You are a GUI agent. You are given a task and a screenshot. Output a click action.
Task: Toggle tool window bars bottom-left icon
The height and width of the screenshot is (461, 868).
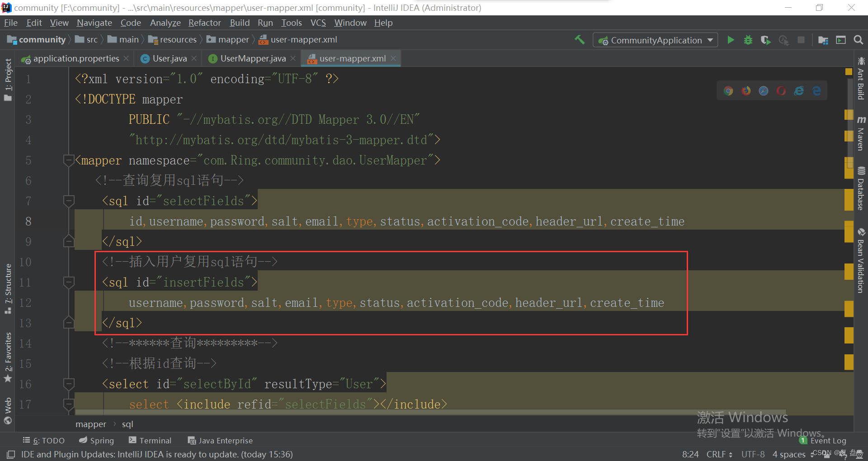coord(11,454)
